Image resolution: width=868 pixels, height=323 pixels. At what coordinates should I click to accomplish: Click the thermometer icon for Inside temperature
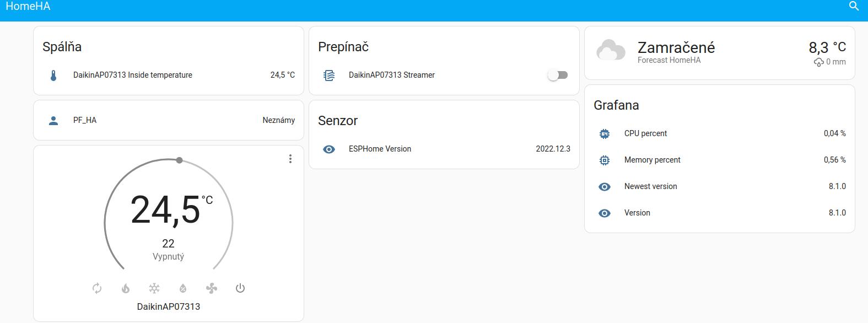[x=53, y=76]
